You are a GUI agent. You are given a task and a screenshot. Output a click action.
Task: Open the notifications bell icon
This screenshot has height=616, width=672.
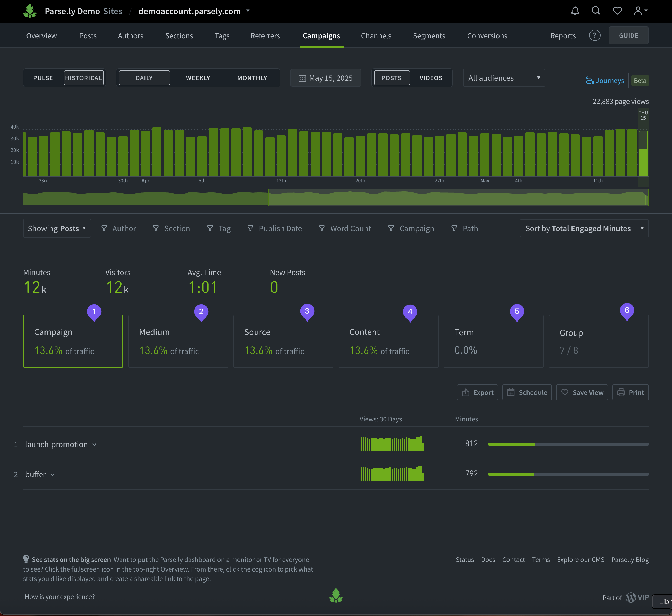coord(575,11)
